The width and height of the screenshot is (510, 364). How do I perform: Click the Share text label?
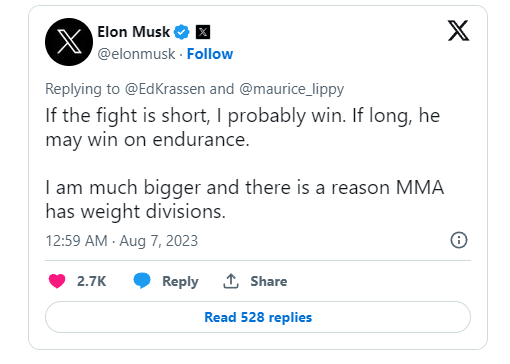[x=269, y=281]
